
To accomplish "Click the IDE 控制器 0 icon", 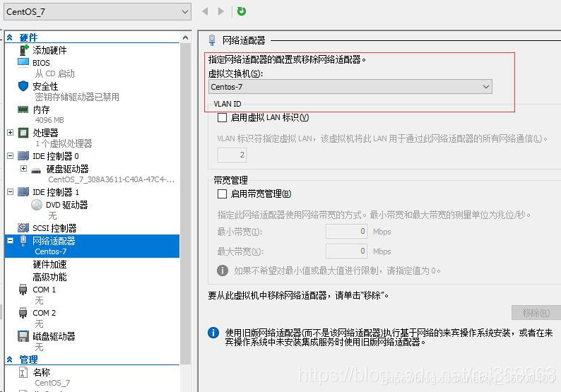I will [23, 156].
